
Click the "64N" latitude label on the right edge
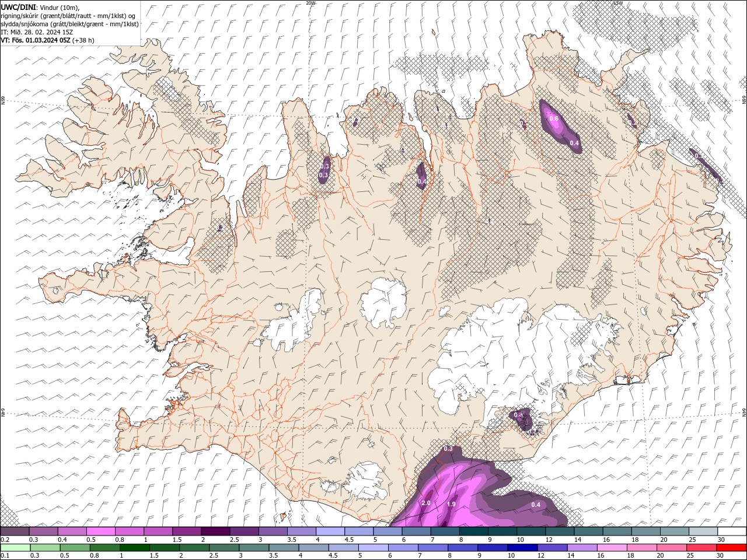(744, 412)
